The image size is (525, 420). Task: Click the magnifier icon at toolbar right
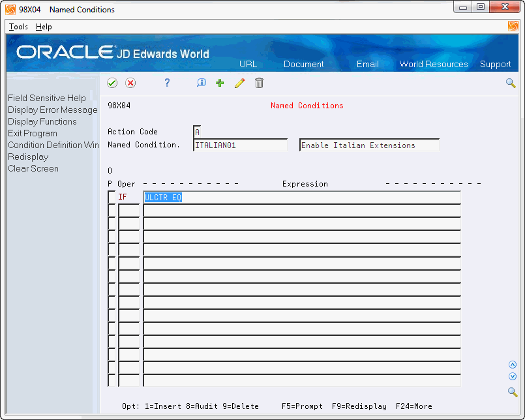point(511,83)
